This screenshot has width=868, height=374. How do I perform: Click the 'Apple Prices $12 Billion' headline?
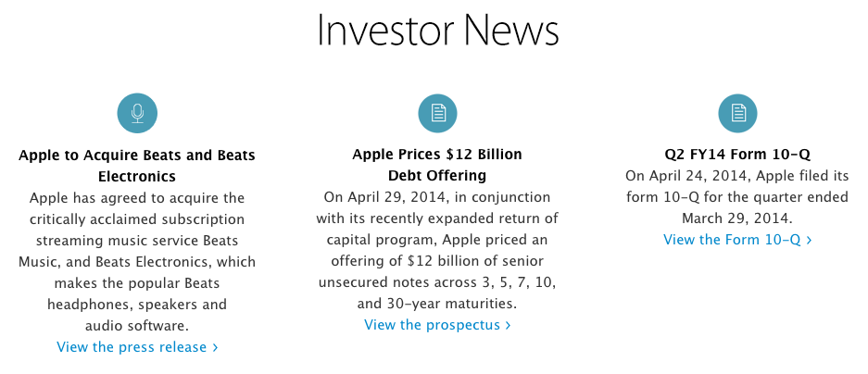(437, 165)
